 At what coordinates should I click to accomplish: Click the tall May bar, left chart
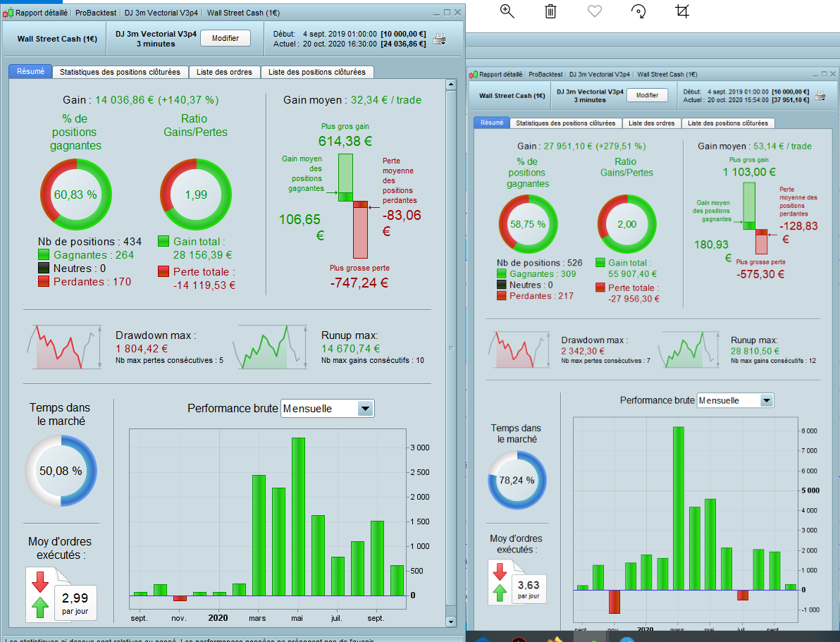click(298, 517)
